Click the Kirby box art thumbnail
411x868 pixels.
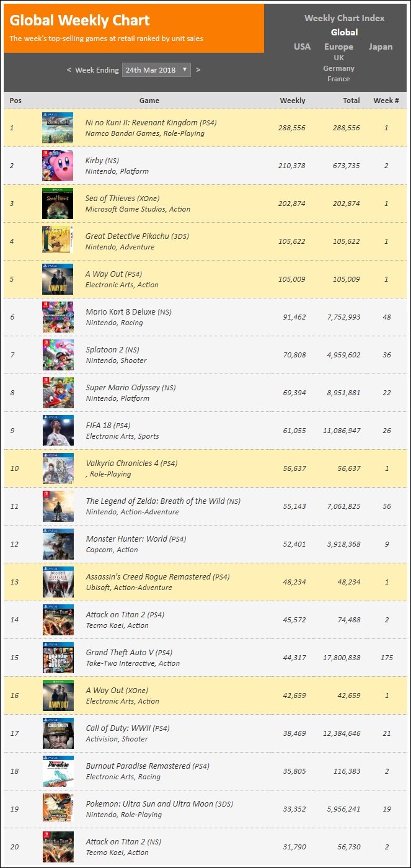coord(58,166)
